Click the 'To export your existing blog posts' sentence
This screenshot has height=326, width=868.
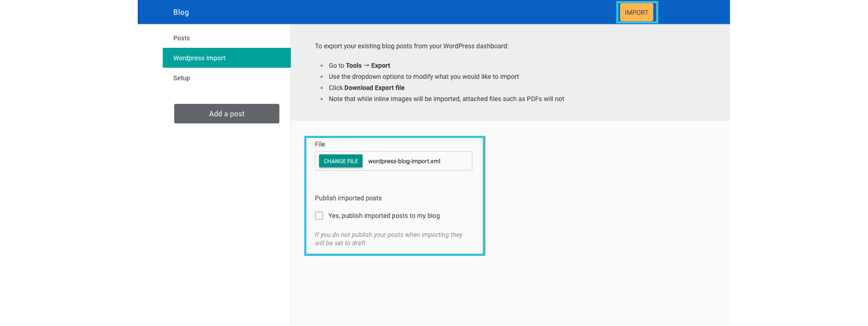(412, 46)
